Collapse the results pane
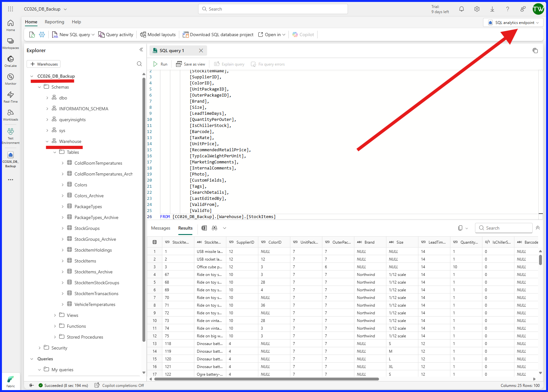Screen dimensions: 548x392 pos(538,228)
